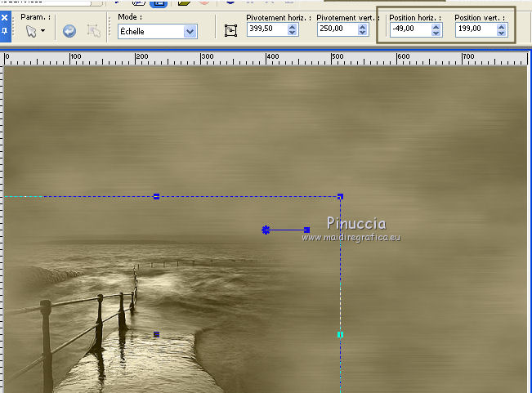Click the blue reset rectangle icon

click(x=69, y=31)
